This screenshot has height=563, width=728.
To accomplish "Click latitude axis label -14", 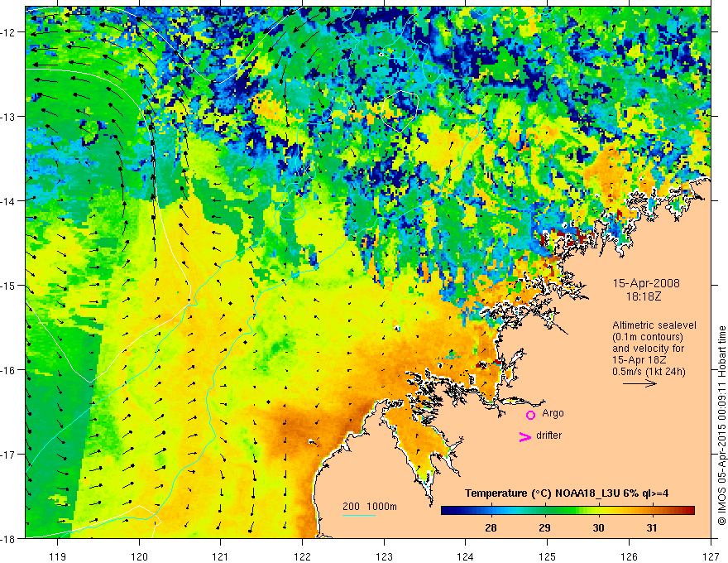I will [x=9, y=201].
